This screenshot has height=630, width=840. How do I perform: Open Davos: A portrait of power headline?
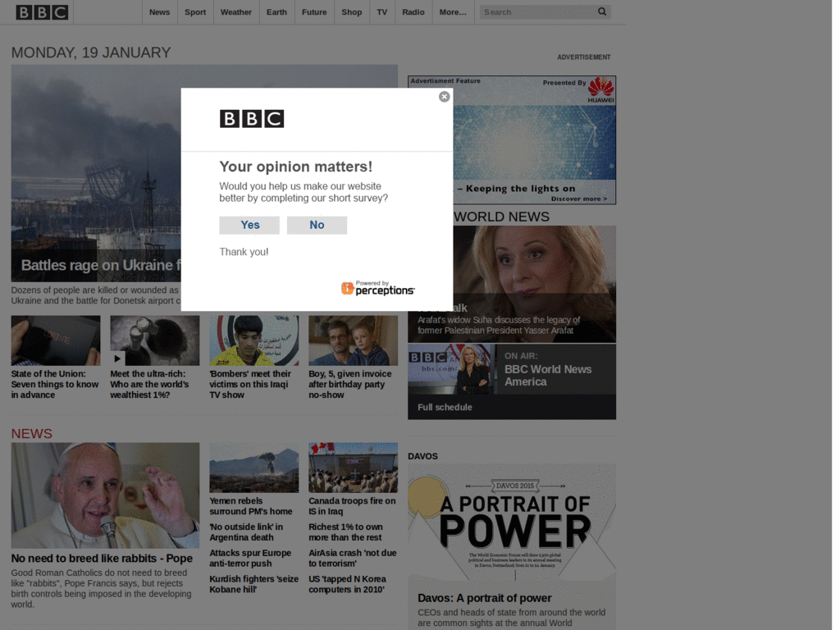(x=484, y=598)
